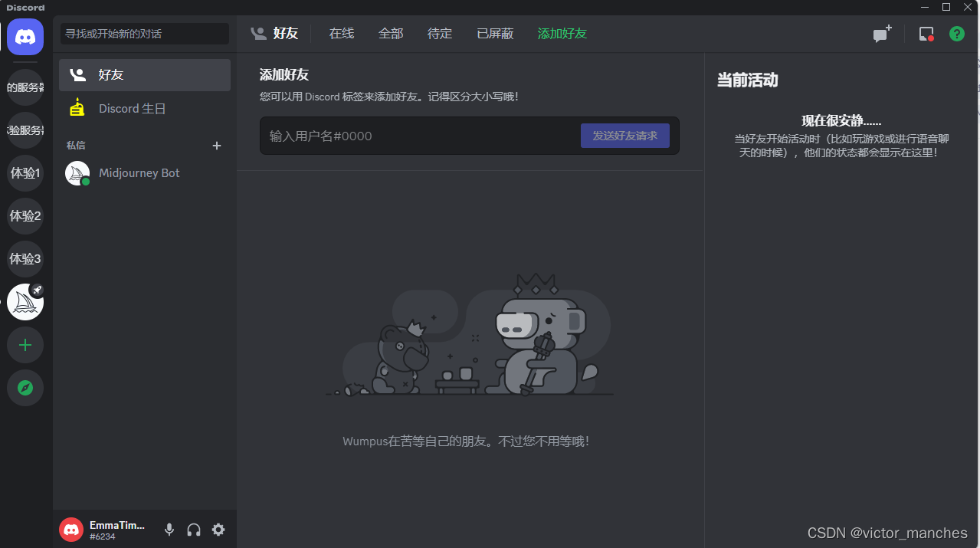Open the green help icon
980x548 pixels.
(x=957, y=34)
